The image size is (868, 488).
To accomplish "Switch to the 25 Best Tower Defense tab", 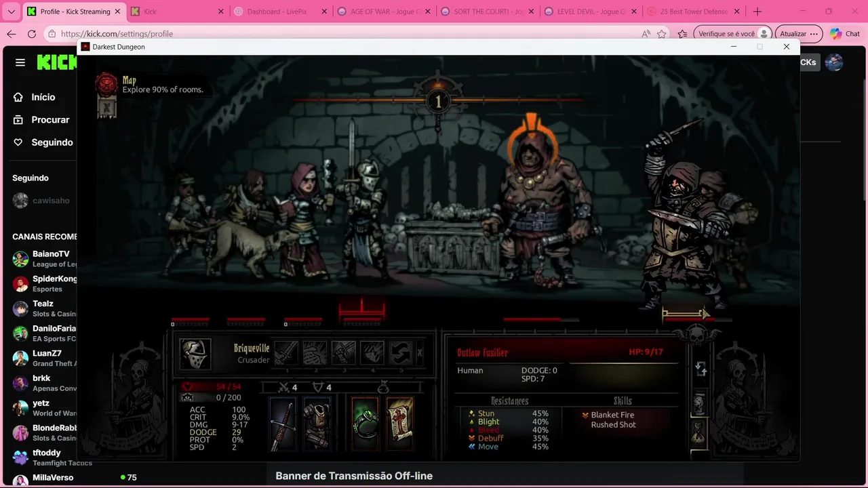I will coord(693,12).
